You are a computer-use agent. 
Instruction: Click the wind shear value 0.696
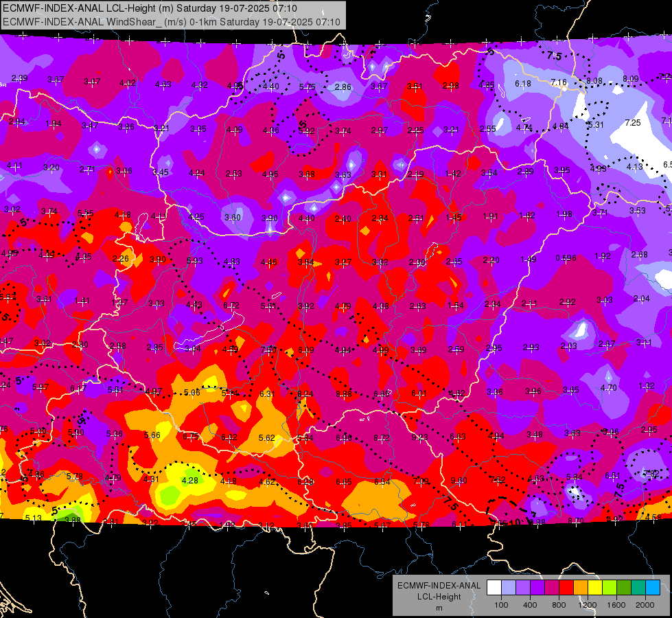[x=566, y=257]
